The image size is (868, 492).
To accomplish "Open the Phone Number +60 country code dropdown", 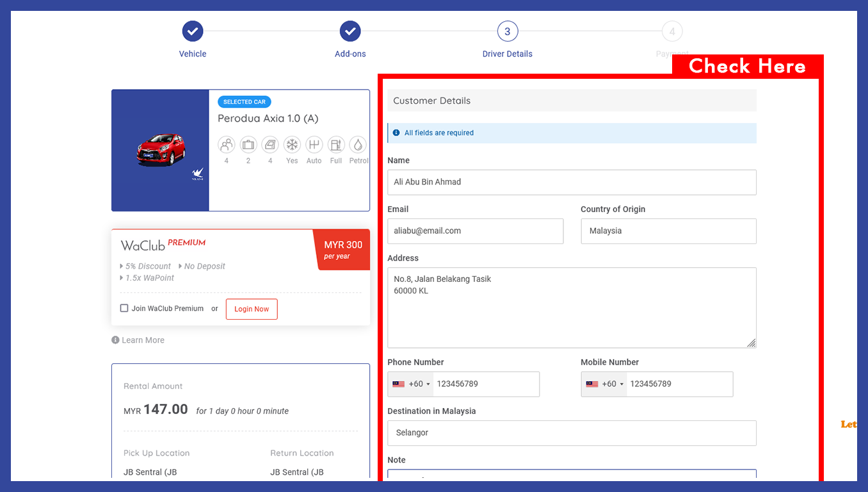I will [x=411, y=384].
